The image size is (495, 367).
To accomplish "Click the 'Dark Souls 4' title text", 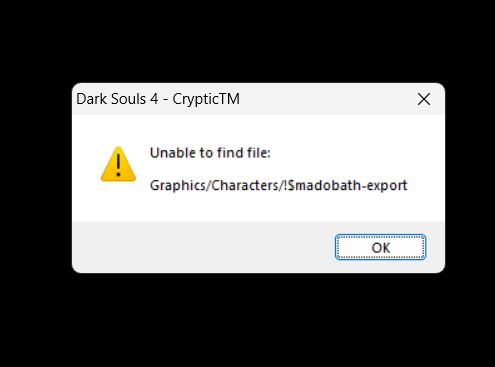I will (117, 99).
